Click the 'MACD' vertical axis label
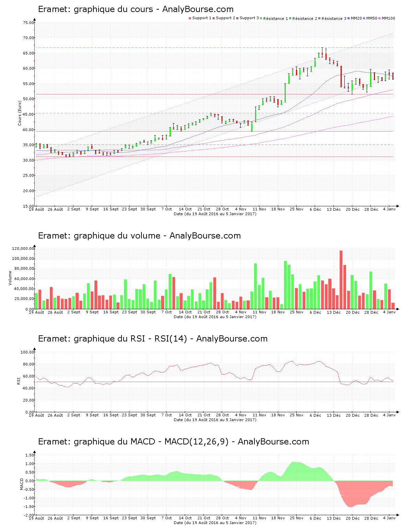Screen dimensions: 412x532 [x=22, y=484]
